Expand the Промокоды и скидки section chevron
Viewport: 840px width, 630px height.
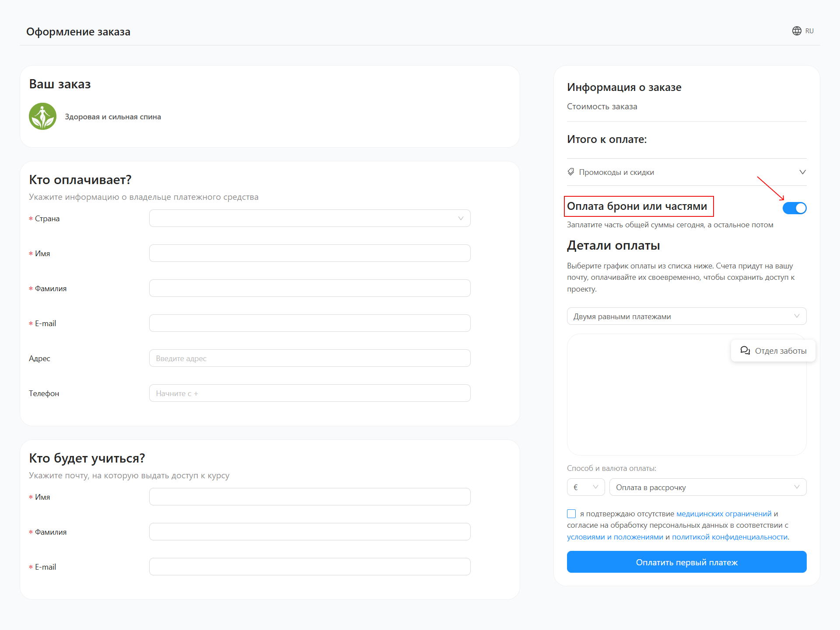pos(802,172)
